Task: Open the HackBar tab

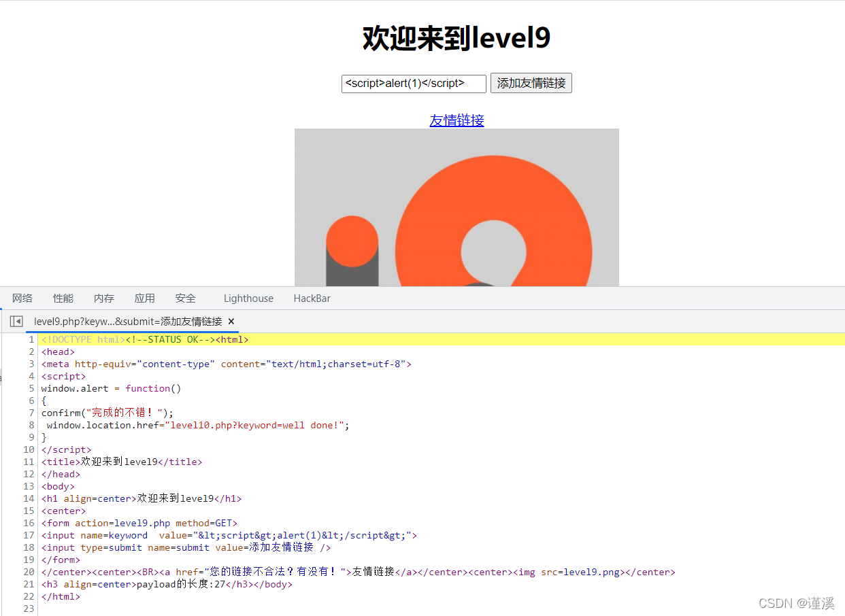Action: click(312, 298)
